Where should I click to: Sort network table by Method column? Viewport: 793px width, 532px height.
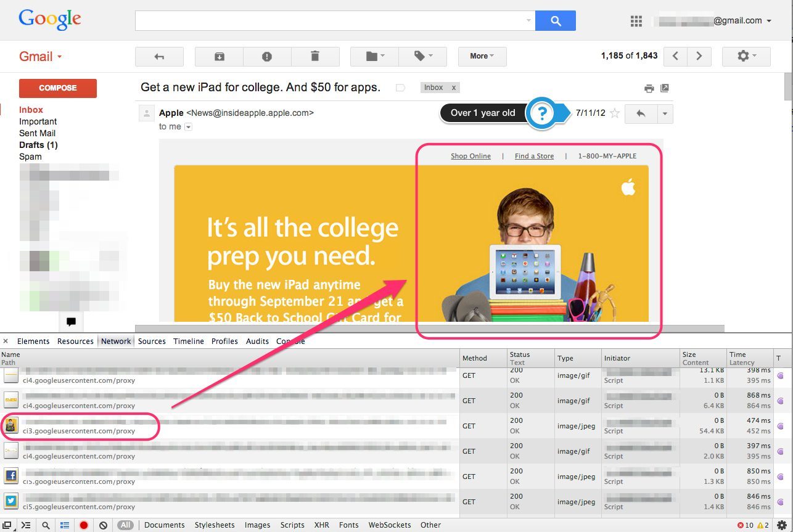pos(483,358)
